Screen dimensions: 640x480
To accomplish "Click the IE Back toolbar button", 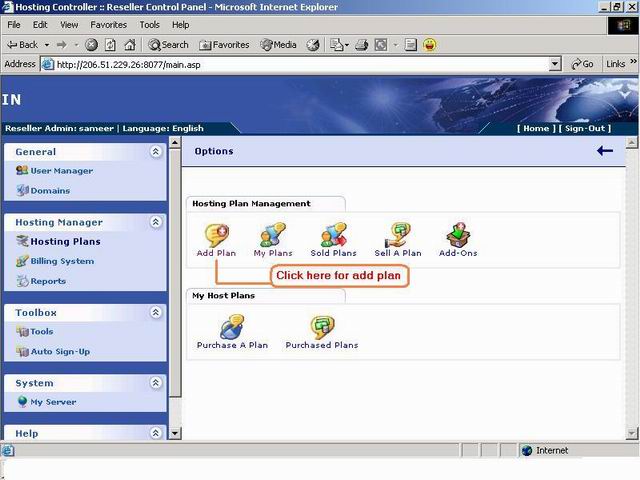I will click(x=23, y=45).
